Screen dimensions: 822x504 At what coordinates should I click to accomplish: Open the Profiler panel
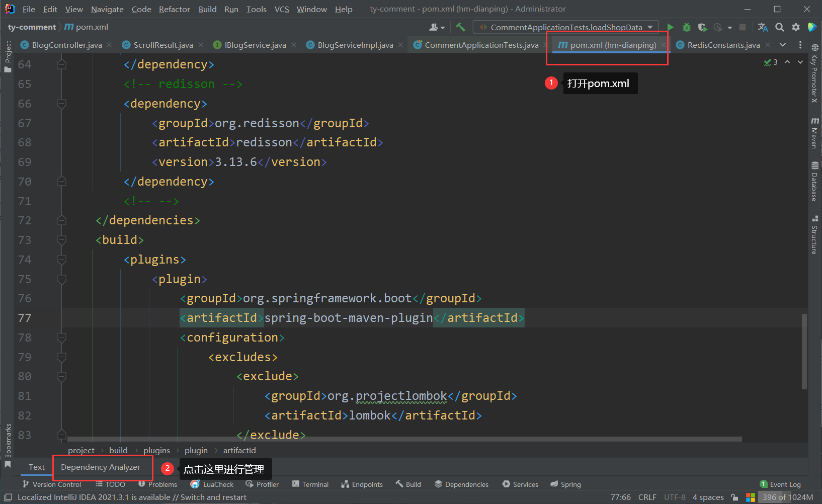tap(262, 484)
